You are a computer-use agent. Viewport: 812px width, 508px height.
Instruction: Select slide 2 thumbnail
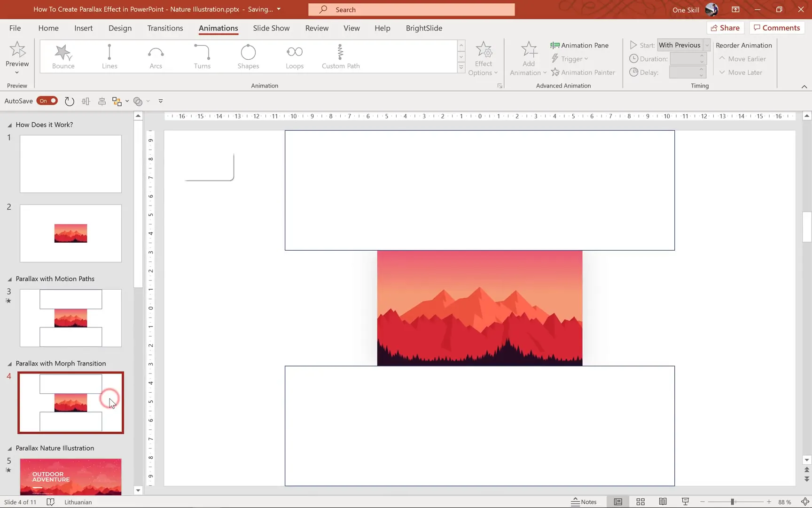click(70, 233)
